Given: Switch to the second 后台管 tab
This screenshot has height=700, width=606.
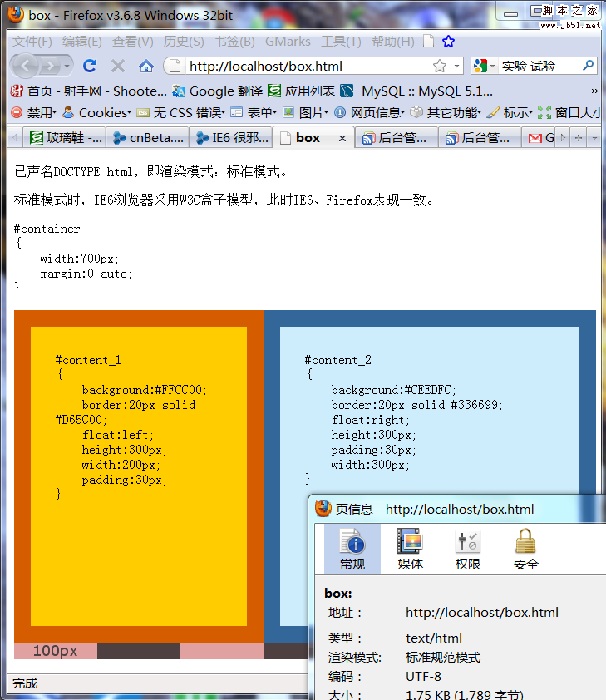Looking at the screenshot, I should click(480, 138).
